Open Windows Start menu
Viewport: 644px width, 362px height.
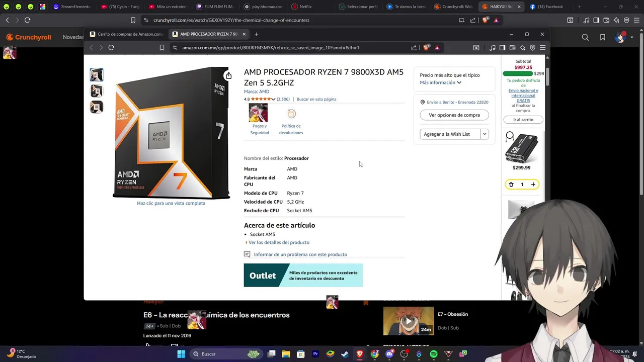[181, 354]
